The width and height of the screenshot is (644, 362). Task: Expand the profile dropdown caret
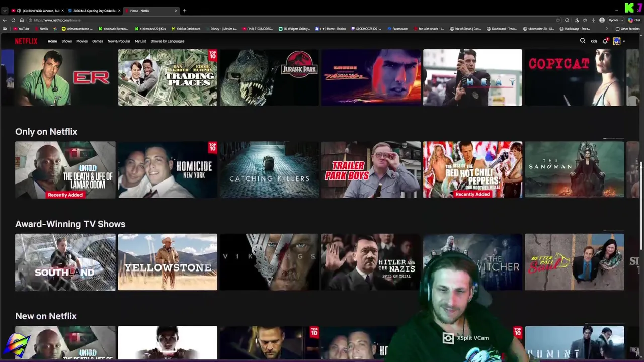[624, 41]
